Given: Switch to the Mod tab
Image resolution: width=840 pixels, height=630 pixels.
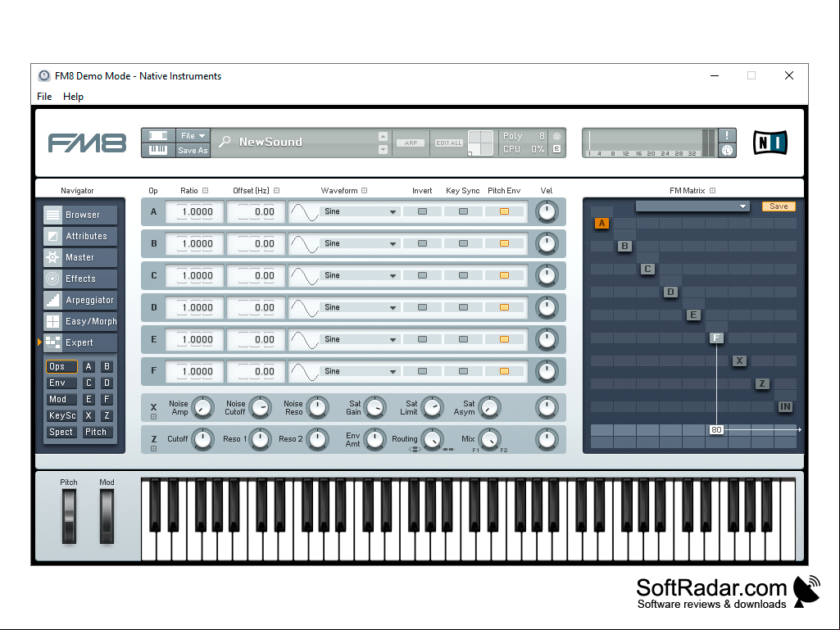Looking at the screenshot, I should pos(61,399).
